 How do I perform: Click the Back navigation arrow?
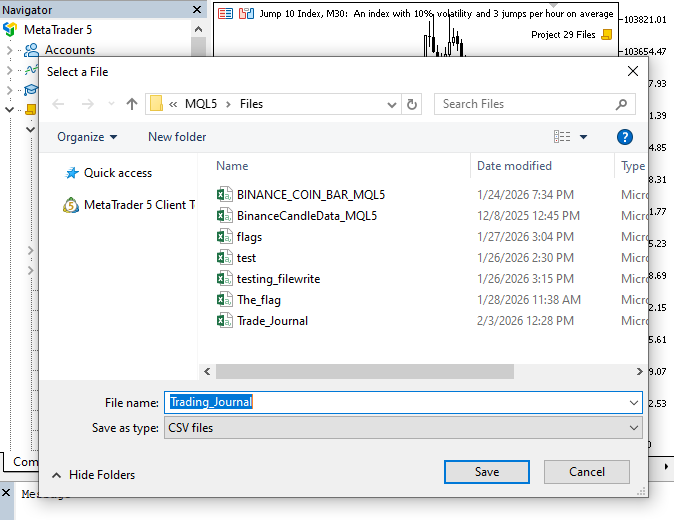[x=58, y=104]
